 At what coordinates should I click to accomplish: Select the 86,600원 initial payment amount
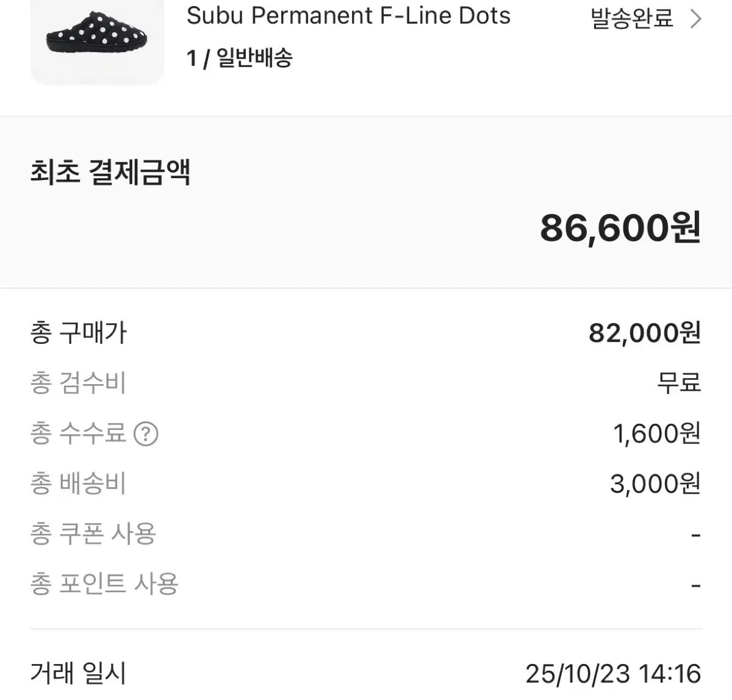click(620, 228)
